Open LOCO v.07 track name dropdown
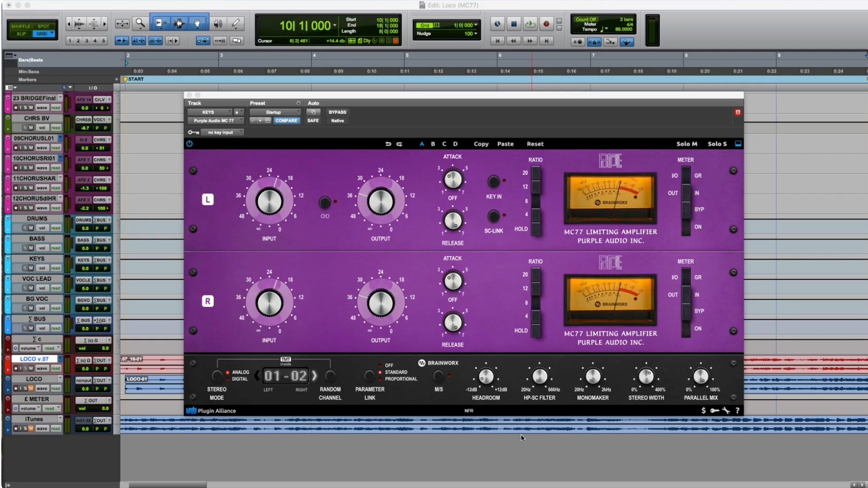868x488 pixels. pos(60,359)
